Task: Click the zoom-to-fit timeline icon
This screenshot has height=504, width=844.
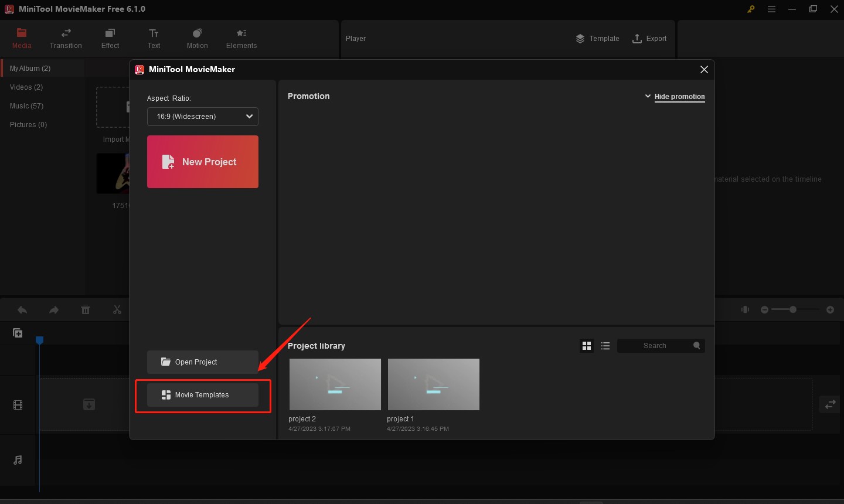Action: pyautogui.click(x=746, y=309)
